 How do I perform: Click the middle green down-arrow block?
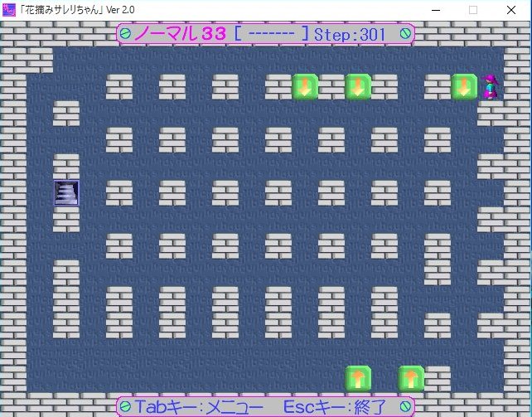pos(358,87)
